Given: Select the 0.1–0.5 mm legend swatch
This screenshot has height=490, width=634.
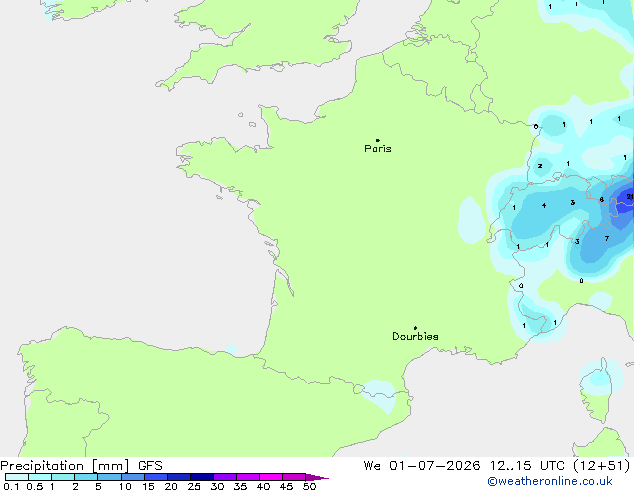Looking at the screenshot, I should [17, 477].
